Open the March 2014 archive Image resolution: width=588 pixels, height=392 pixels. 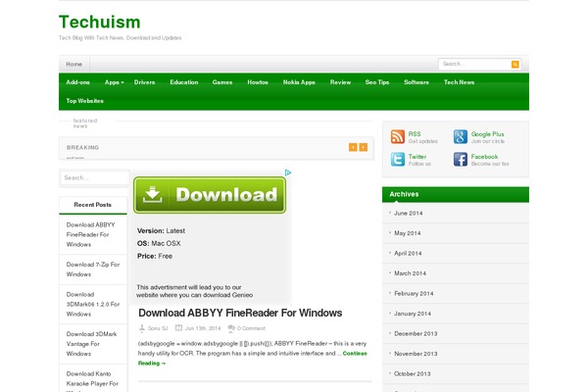point(410,273)
